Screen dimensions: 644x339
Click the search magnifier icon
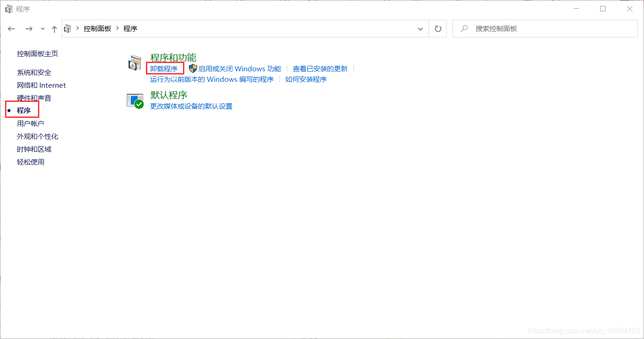(464, 28)
